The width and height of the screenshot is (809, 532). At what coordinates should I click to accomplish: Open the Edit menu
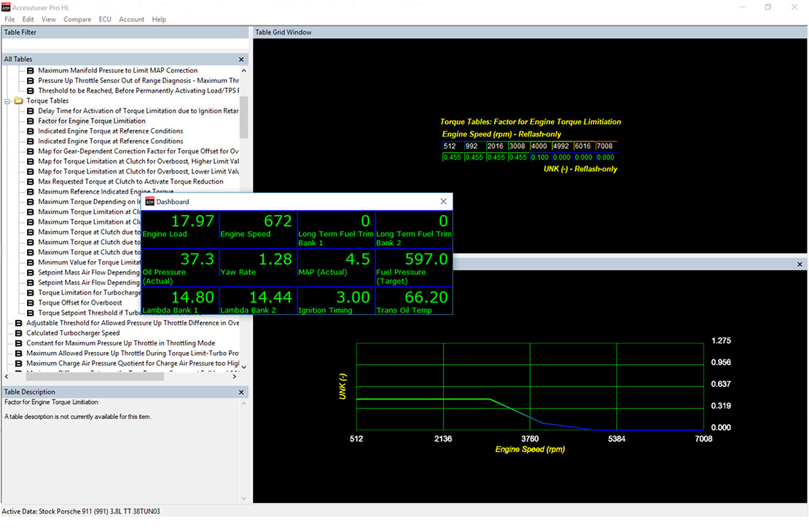click(28, 19)
